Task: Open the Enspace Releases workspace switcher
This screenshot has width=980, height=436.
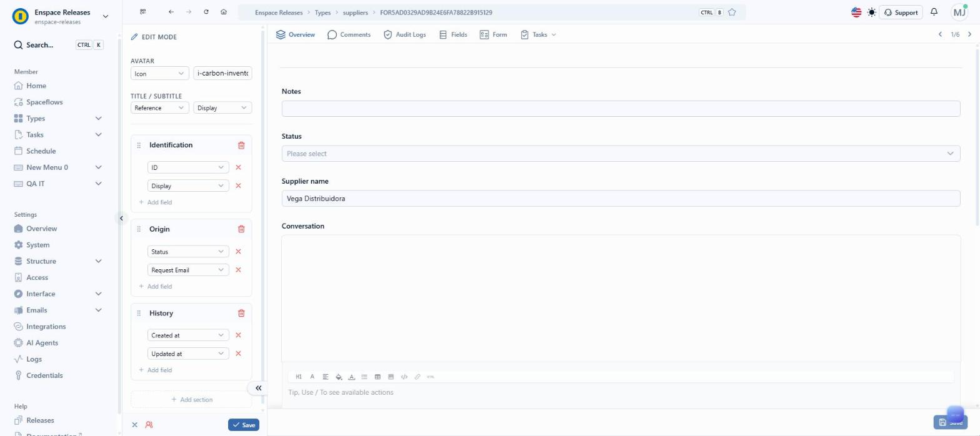Action: click(61, 16)
